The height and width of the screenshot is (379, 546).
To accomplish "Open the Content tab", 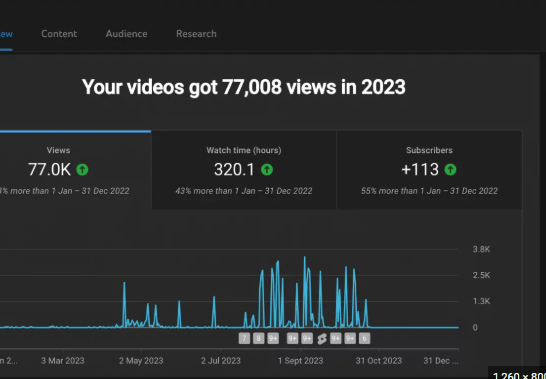I will click(59, 34).
